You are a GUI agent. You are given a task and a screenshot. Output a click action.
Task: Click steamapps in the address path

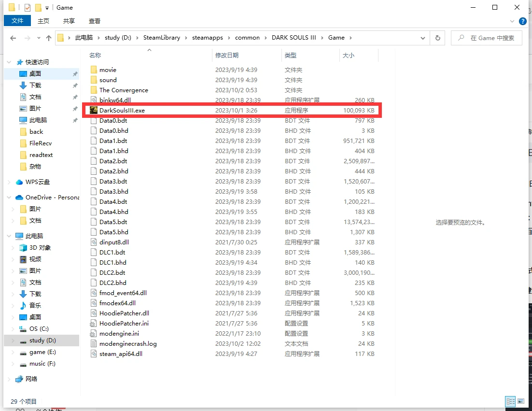pos(208,38)
